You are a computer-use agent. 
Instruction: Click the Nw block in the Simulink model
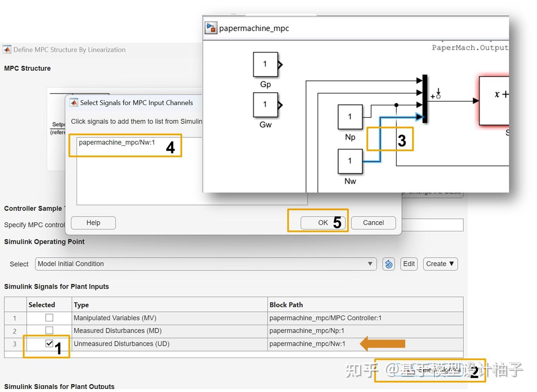click(x=350, y=161)
